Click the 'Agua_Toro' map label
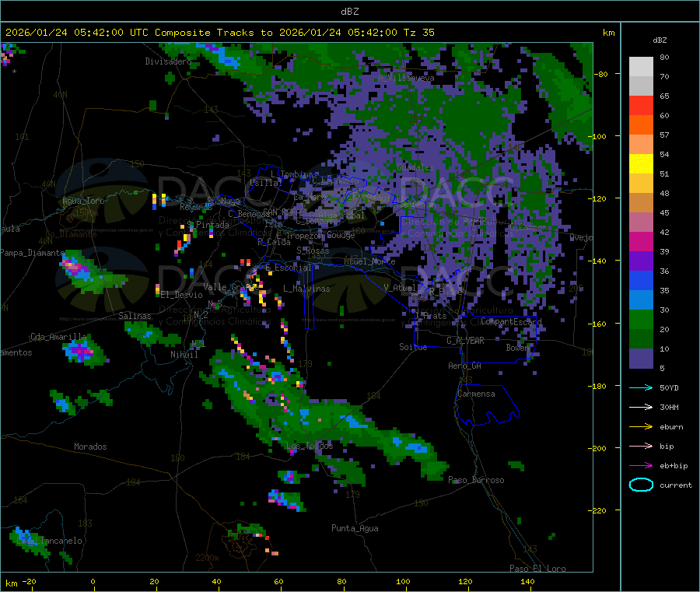 pyautogui.click(x=83, y=201)
